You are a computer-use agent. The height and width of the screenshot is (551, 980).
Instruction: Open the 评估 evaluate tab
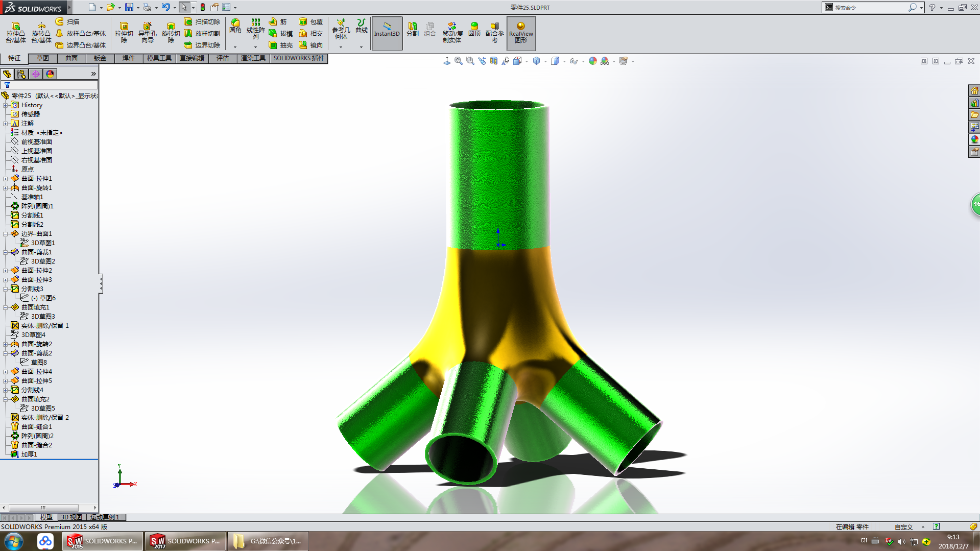click(x=223, y=58)
